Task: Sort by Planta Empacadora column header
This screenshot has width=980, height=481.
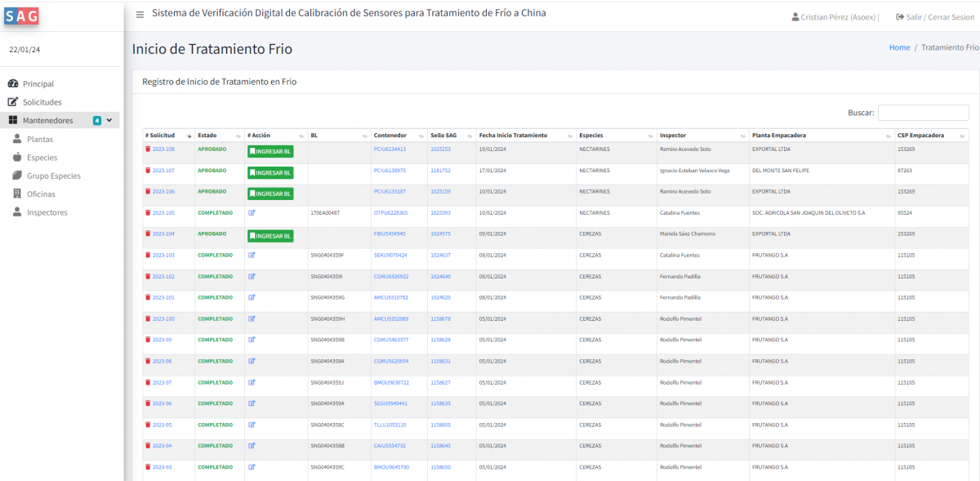Action: pyautogui.click(x=822, y=136)
